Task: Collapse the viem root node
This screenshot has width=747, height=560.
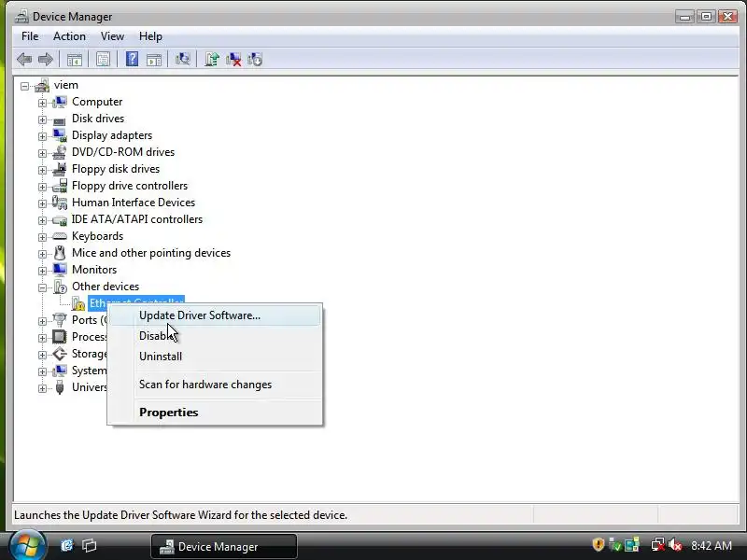Action: [25, 86]
